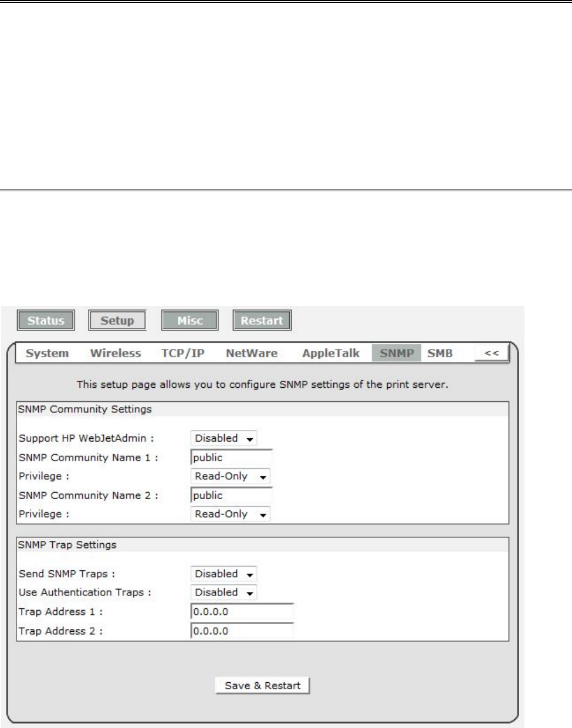The height and width of the screenshot is (728, 572).
Task: Open Support HP WebJetAdmin dropdown
Action: (224, 438)
